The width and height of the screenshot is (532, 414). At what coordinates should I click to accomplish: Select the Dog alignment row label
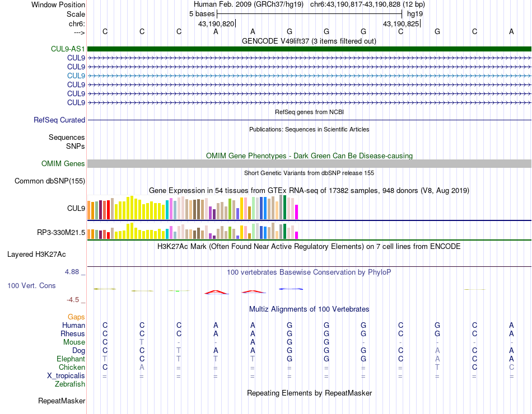pos(79,351)
